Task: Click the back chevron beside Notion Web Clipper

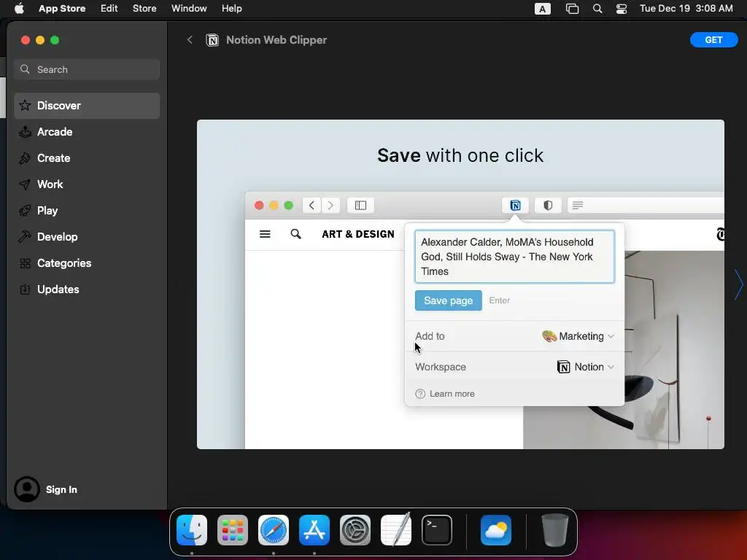Action: pos(190,40)
